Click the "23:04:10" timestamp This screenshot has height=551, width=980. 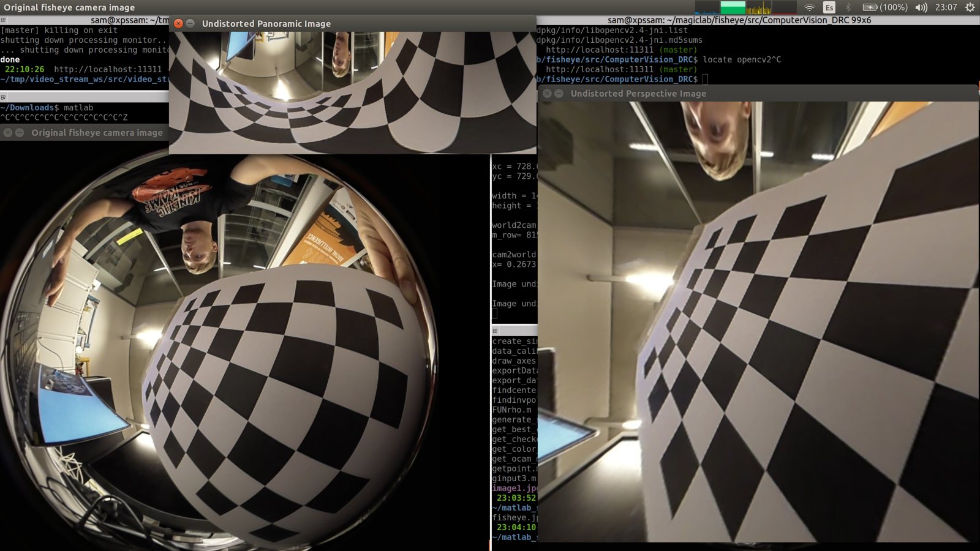(516, 527)
